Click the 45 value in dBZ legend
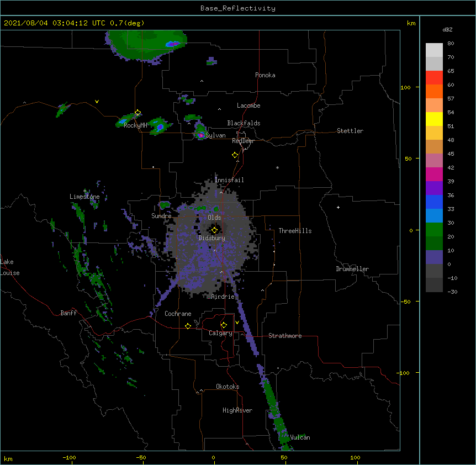 point(451,154)
